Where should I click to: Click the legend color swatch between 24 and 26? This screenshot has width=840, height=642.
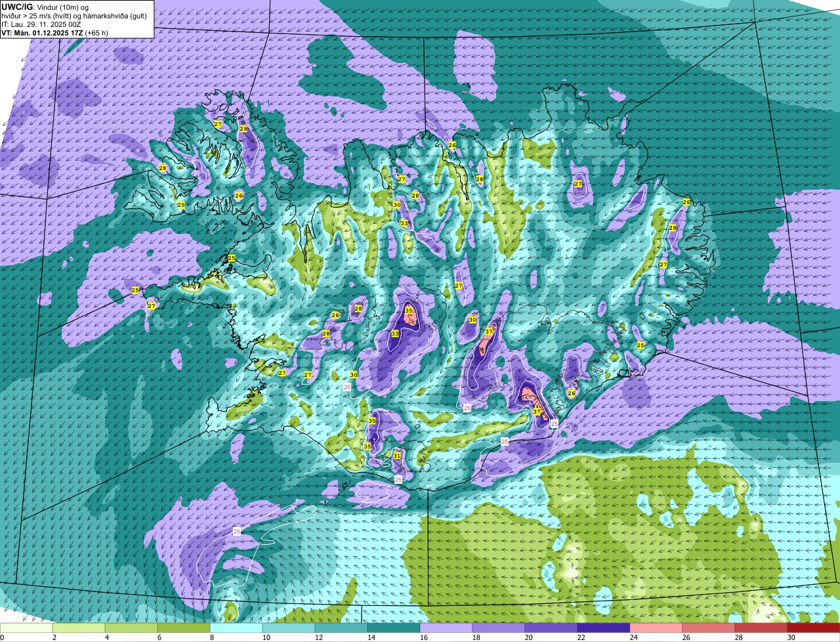coord(656,628)
